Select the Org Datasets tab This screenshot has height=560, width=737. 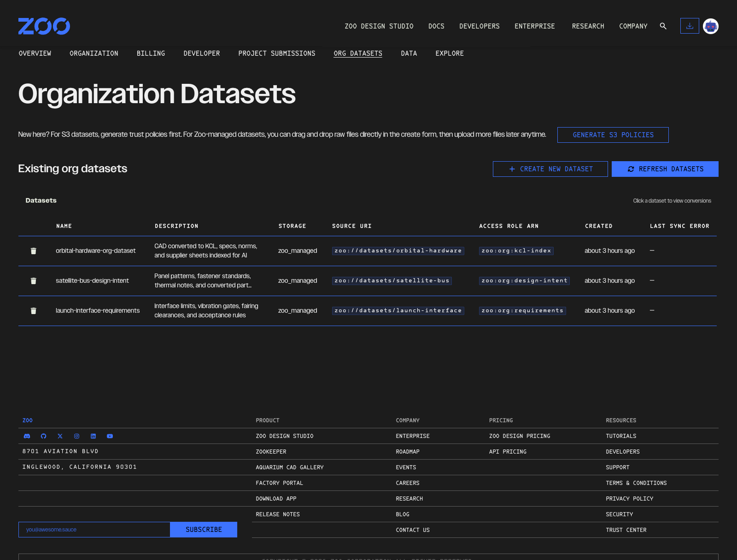coord(358,53)
